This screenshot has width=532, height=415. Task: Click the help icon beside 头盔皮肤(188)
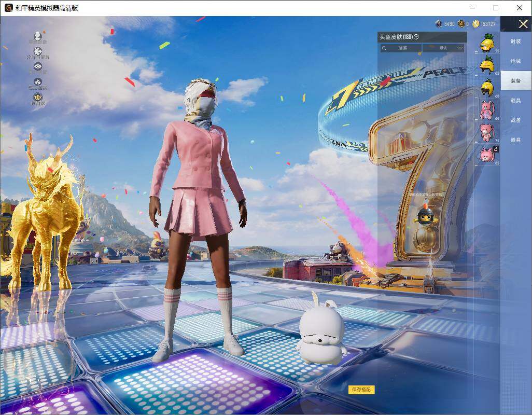tap(416, 37)
